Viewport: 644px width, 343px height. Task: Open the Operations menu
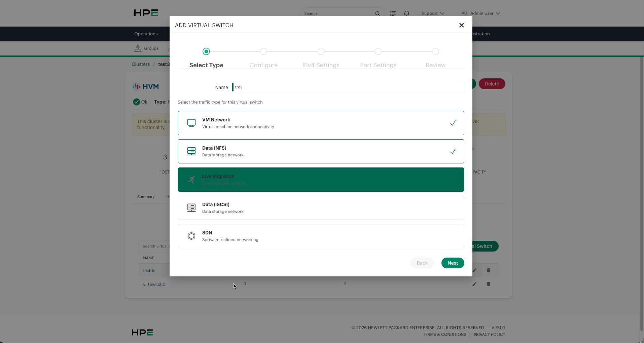(146, 34)
